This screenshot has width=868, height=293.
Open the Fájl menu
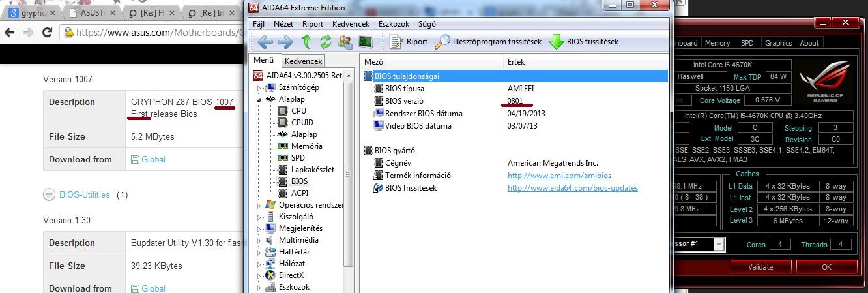(x=258, y=23)
